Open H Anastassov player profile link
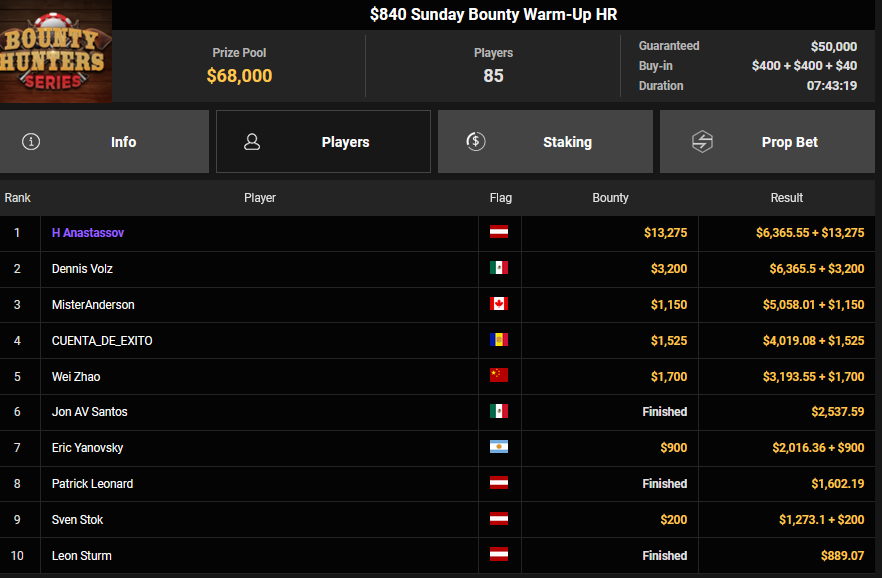The image size is (882, 578). coord(88,233)
